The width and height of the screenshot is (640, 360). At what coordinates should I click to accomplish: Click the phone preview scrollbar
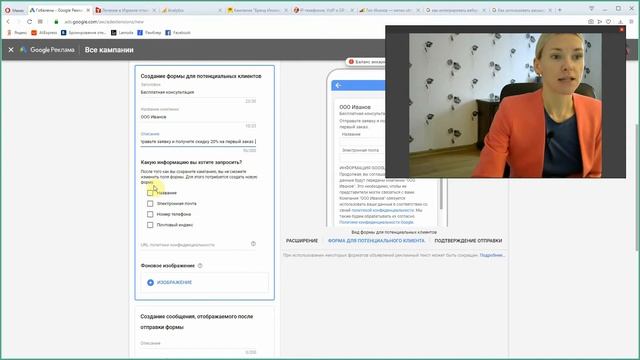click(441, 194)
